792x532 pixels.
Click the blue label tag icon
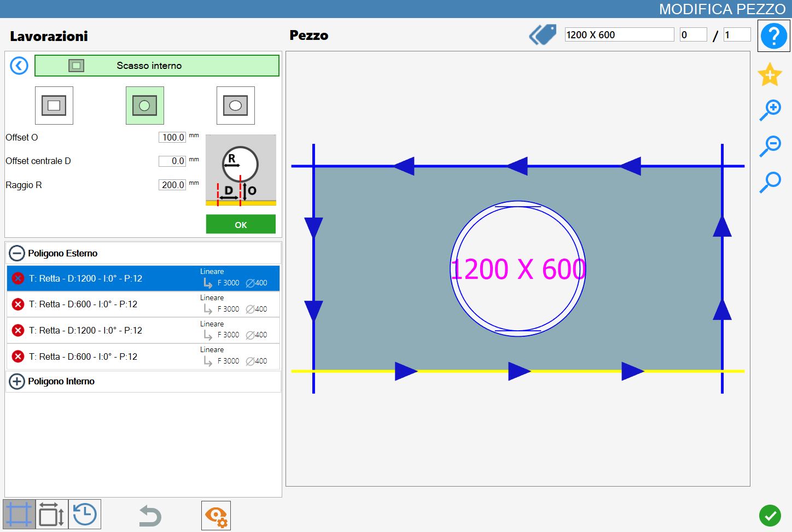coord(543,35)
